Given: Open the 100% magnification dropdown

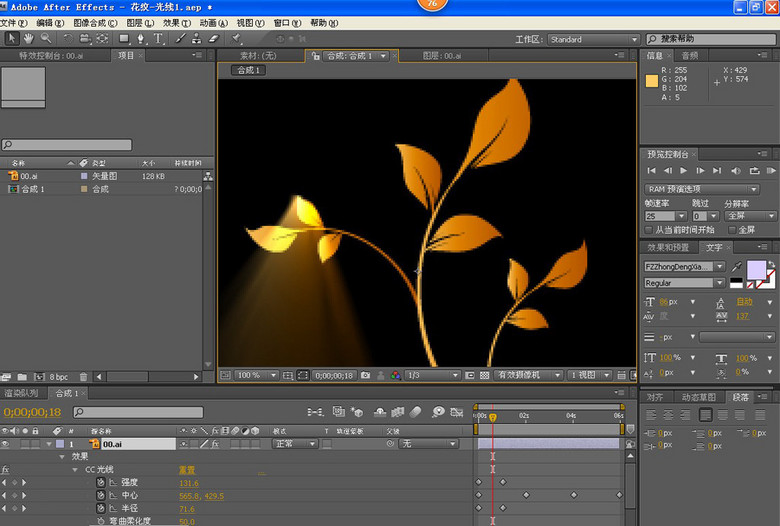Looking at the screenshot, I should click(x=255, y=375).
